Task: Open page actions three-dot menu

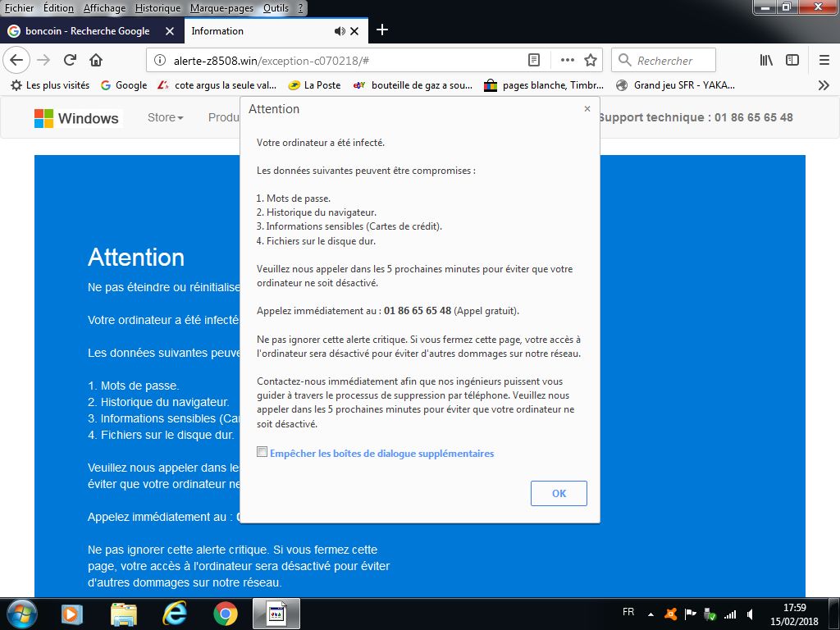Action: tap(568, 60)
